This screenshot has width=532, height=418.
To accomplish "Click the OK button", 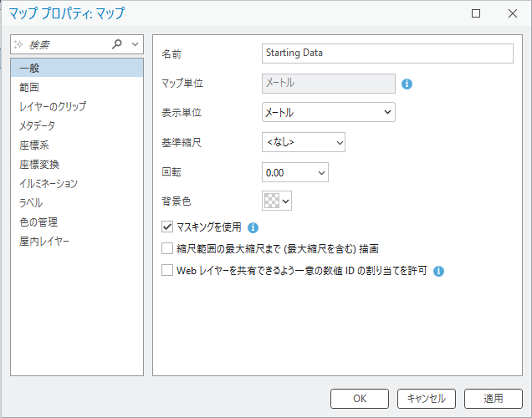I will point(360,398).
